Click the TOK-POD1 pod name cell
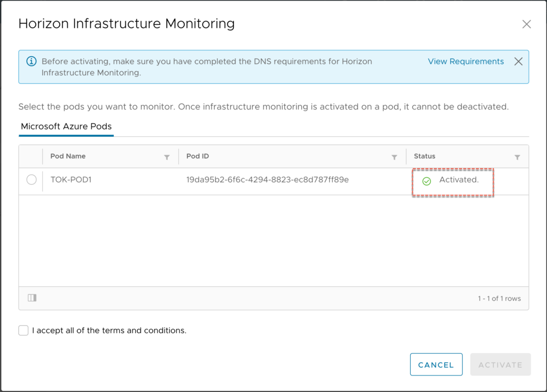This screenshot has width=547, height=392. (x=71, y=180)
